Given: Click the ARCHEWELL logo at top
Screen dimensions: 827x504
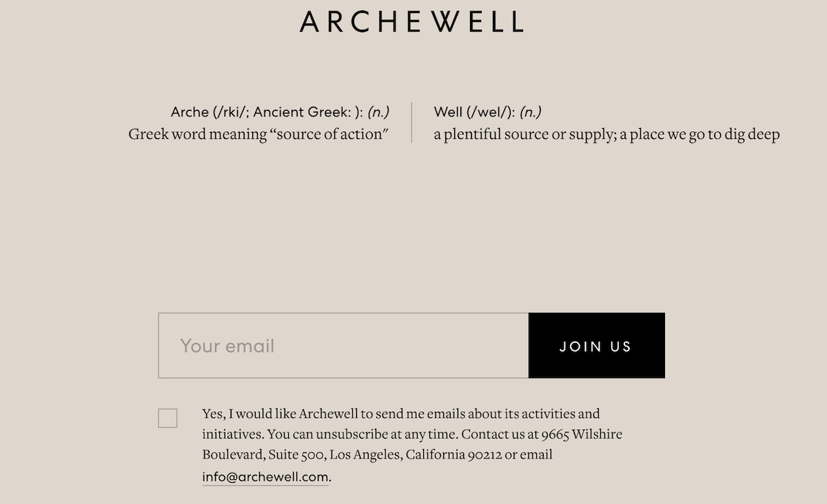Looking at the screenshot, I should point(411,21).
